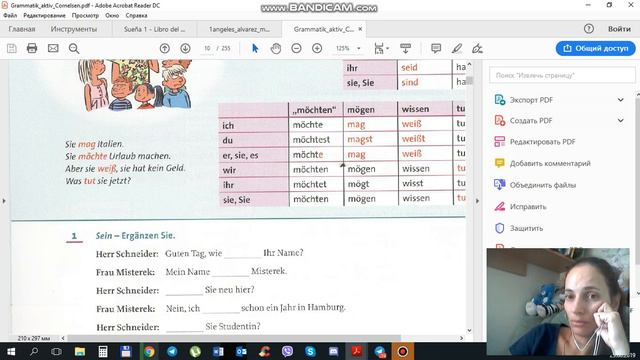This screenshot has width=640, height=360.
Task: Open Windows taskbar search
Action: 34,351
